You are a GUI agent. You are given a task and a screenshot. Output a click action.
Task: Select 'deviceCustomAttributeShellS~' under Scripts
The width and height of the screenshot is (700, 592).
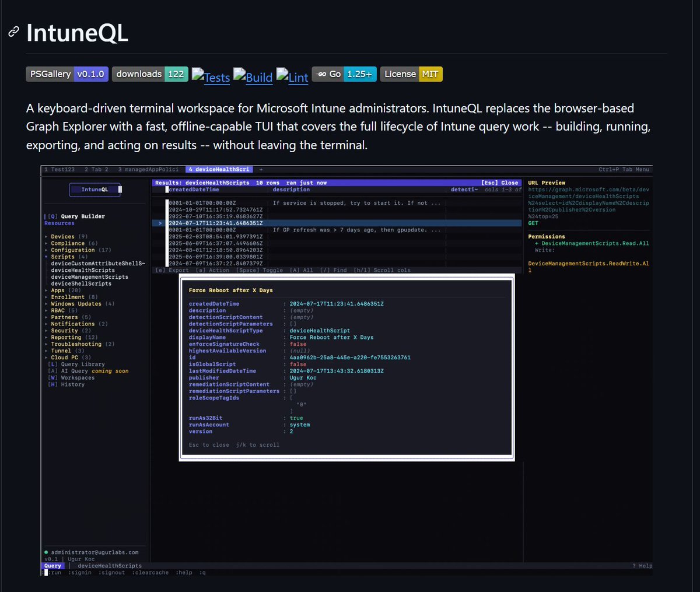pyautogui.click(x=97, y=264)
